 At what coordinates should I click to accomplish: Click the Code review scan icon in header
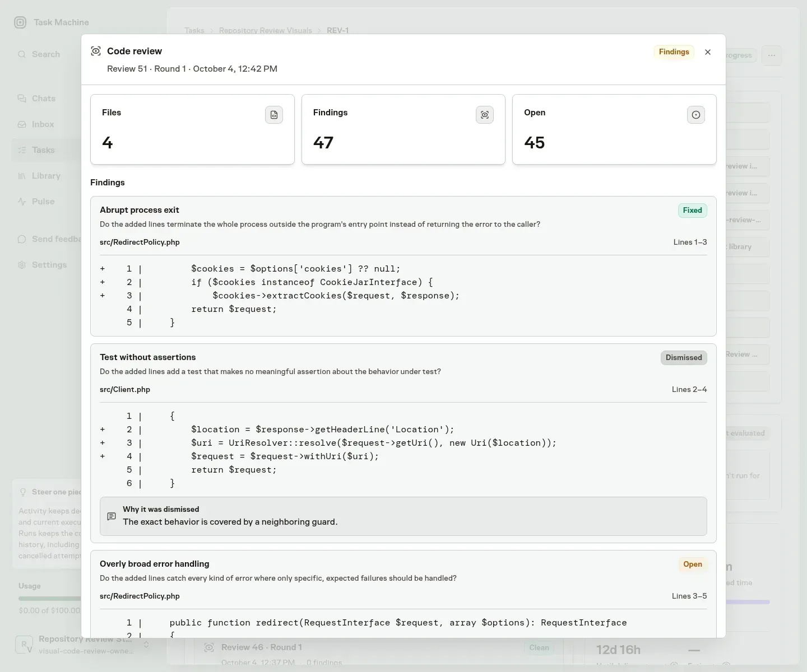point(96,51)
